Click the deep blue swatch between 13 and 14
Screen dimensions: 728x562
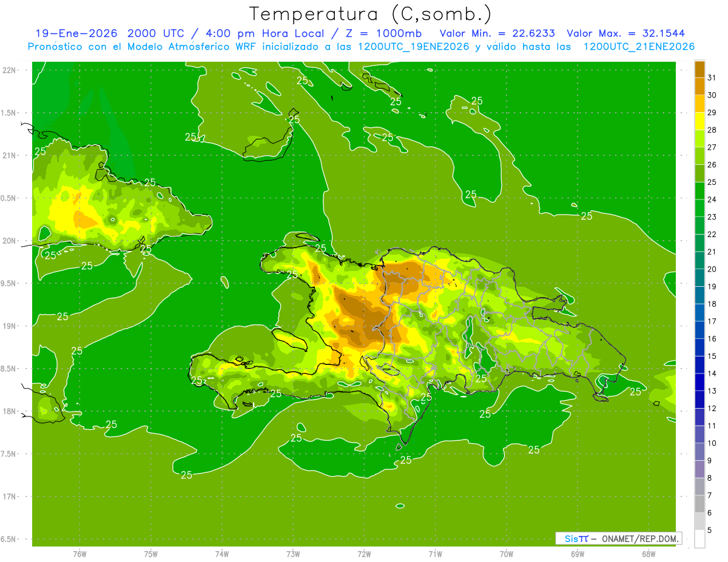pos(699,382)
